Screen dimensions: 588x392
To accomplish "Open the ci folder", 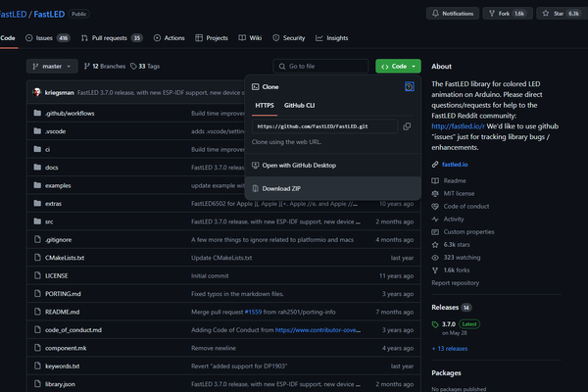I will (47, 149).
